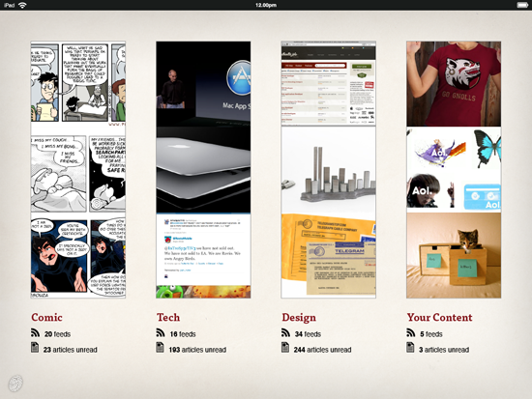532x399 pixels.
Task: Open the red Go Gnolls t-shirt thumbnail
Action: [454, 84]
